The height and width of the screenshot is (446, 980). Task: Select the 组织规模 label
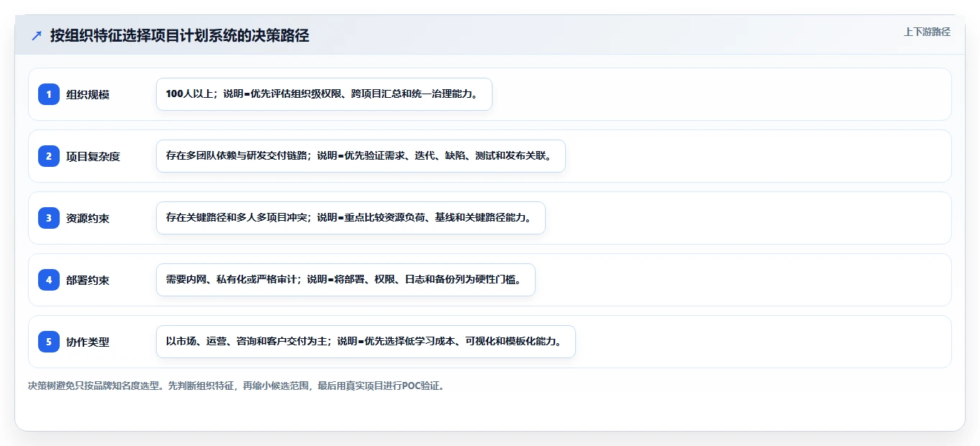[x=88, y=94]
